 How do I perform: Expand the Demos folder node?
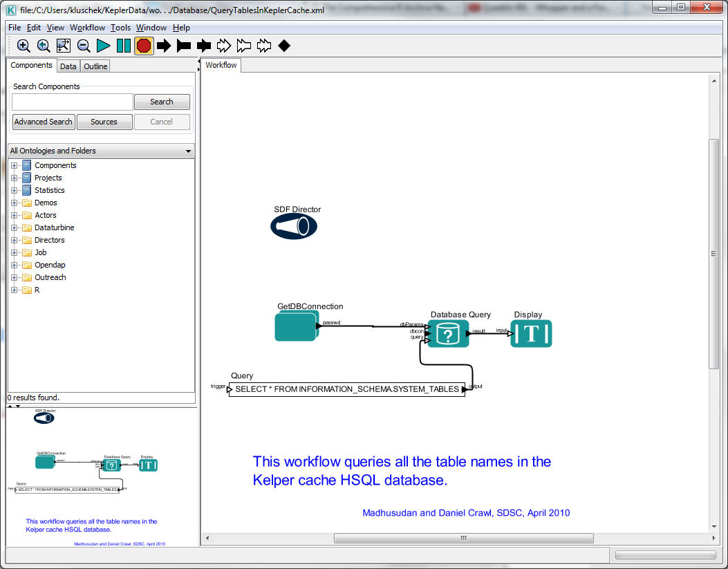pyautogui.click(x=14, y=203)
